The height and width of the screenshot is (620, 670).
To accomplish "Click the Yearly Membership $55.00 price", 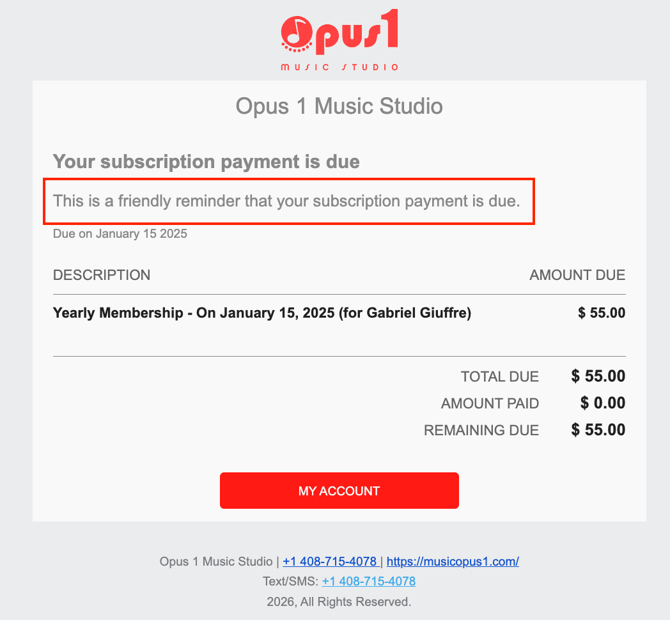I will 601,313.
